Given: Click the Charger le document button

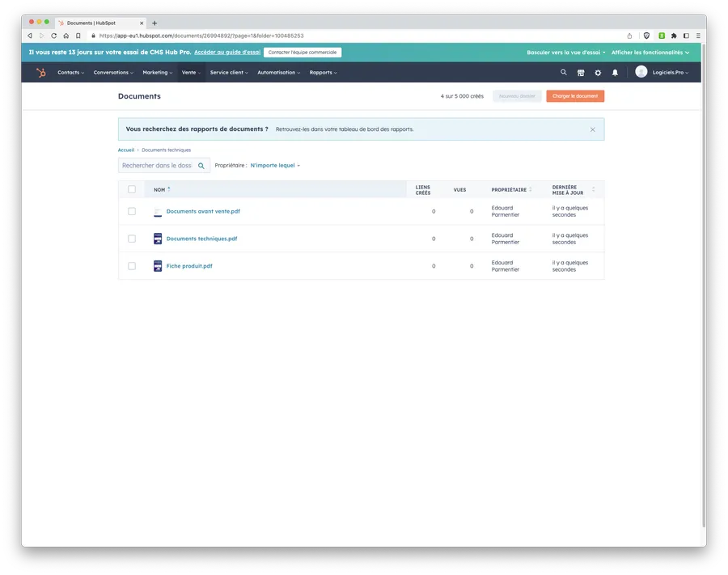Looking at the screenshot, I should [x=574, y=96].
